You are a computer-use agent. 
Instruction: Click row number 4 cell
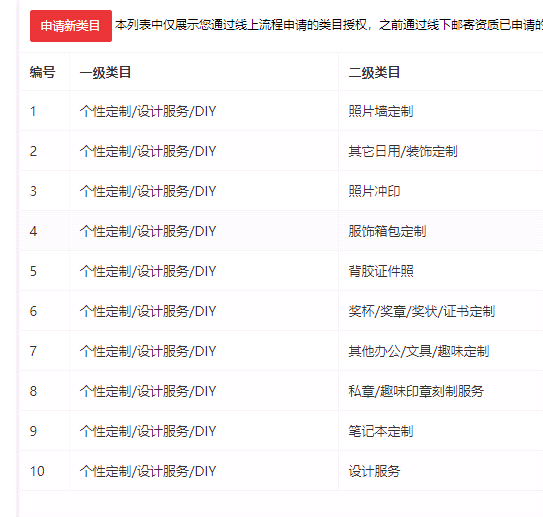pos(33,231)
